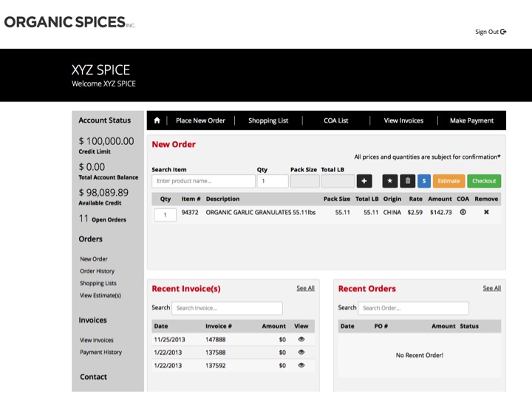The height and width of the screenshot is (399, 532).
Task: Click ORGANIC GARLIC GRANULATES 55.11lbs description
Action: pyautogui.click(x=261, y=212)
